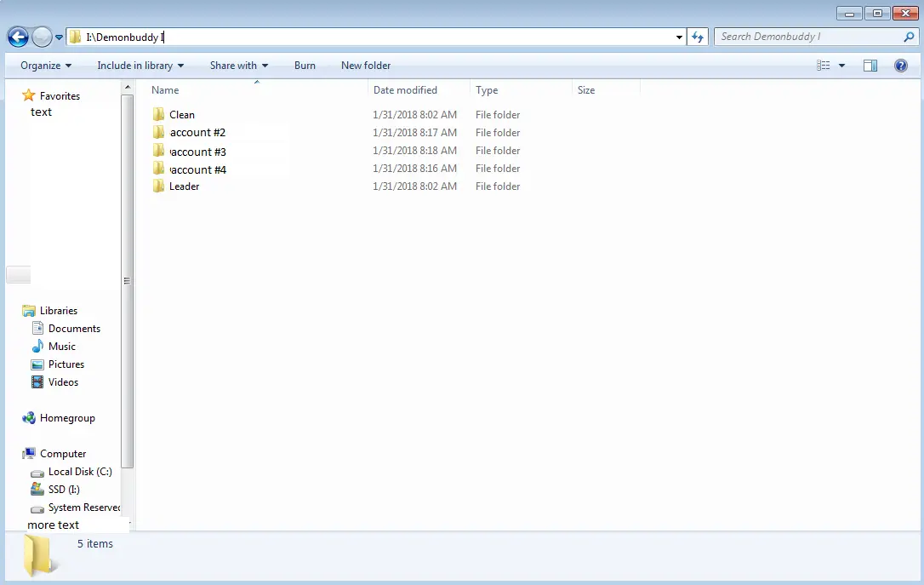Click the Libraries icon in sidebar
This screenshot has width=924, height=585.
pyautogui.click(x=28, y=311)
